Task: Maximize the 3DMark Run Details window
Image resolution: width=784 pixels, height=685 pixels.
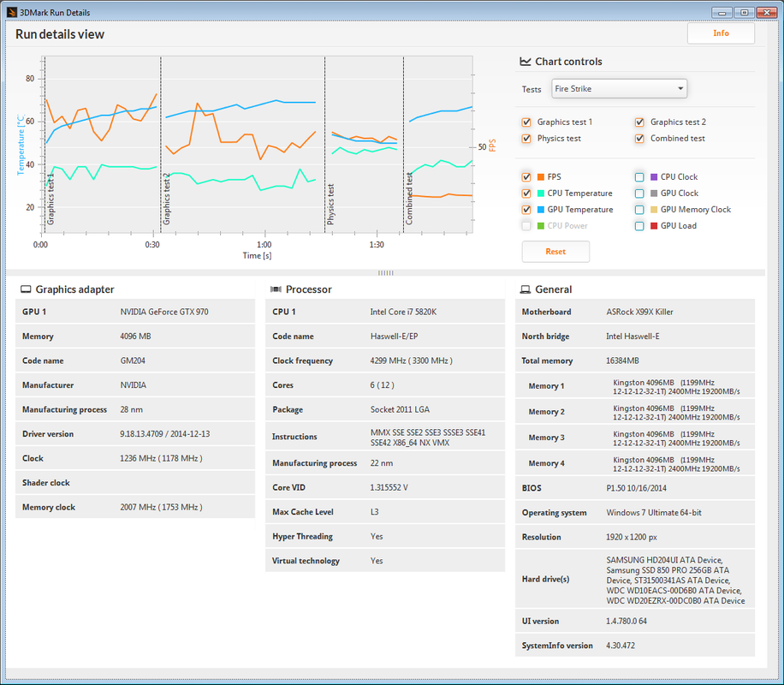Action: click(744, 13)
